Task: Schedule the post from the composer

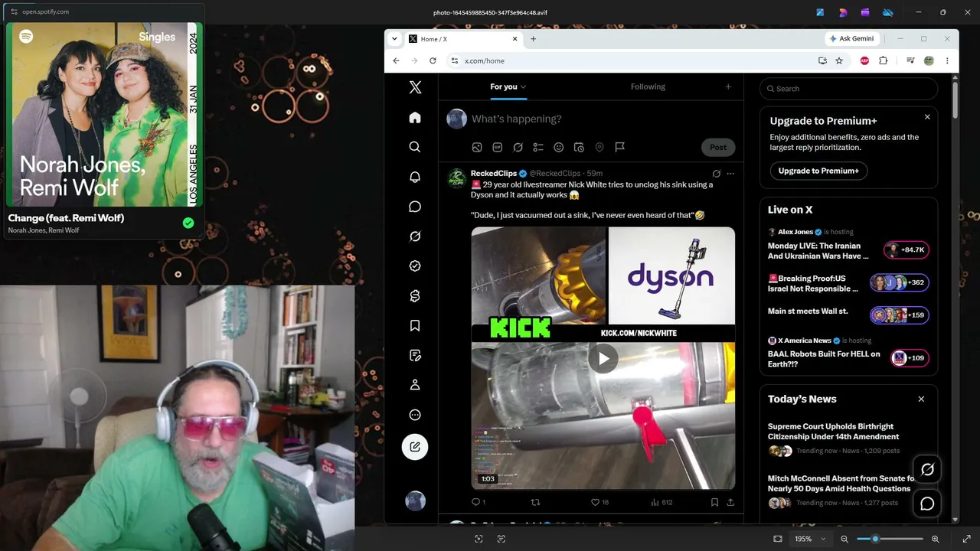Action: coord(579,147)
